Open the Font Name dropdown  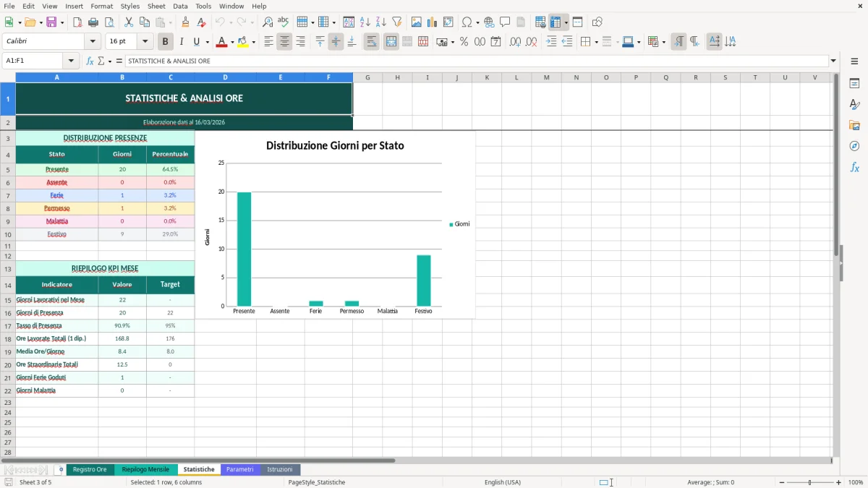click(x=92, y=42)
